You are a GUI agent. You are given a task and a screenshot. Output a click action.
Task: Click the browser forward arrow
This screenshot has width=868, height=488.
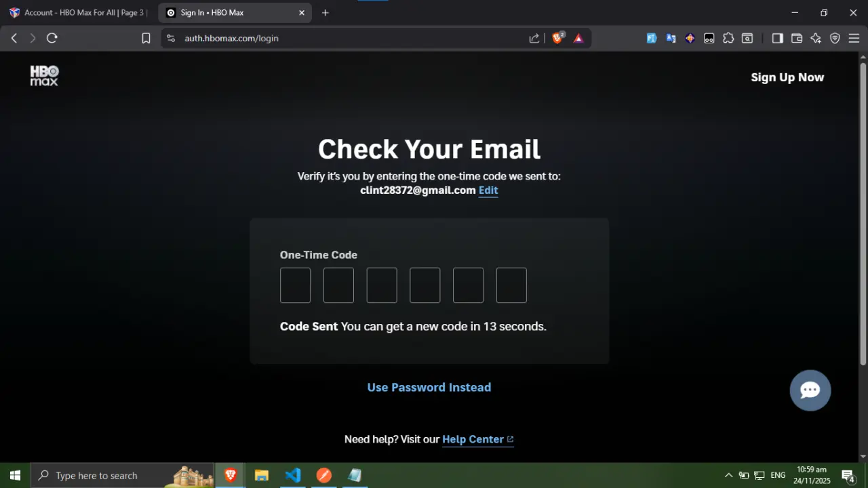tap(33, 38)
